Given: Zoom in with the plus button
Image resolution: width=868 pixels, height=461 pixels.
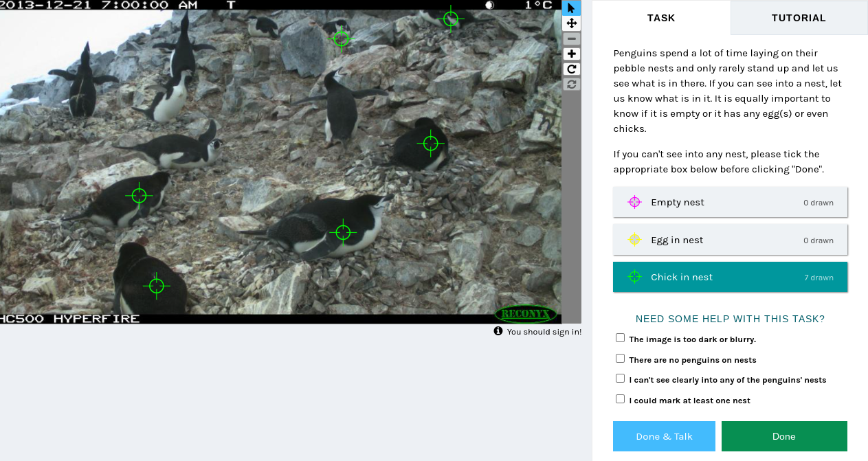Looking at the screenshot, I should [571, 54].
